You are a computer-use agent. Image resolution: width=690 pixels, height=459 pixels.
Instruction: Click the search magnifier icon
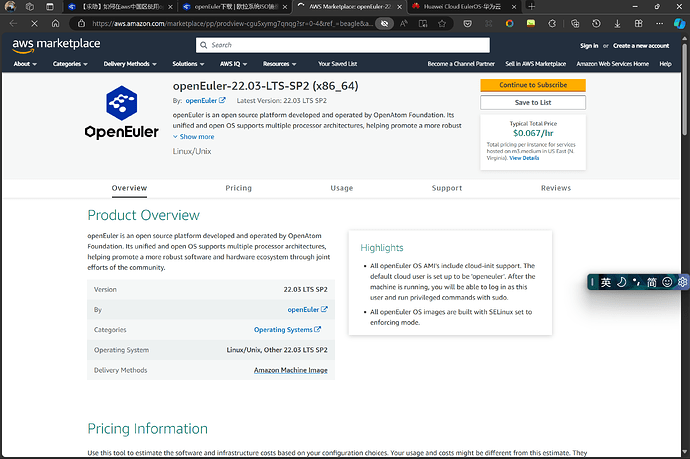point(203,45)
